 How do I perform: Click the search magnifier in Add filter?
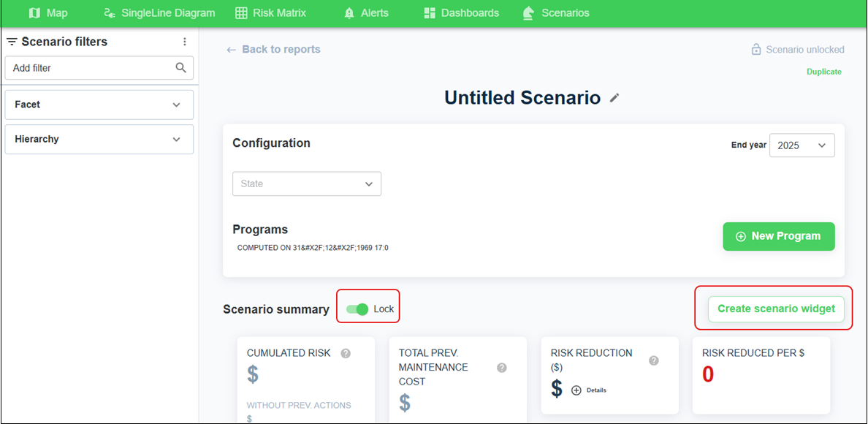click(x=181, y=68)
